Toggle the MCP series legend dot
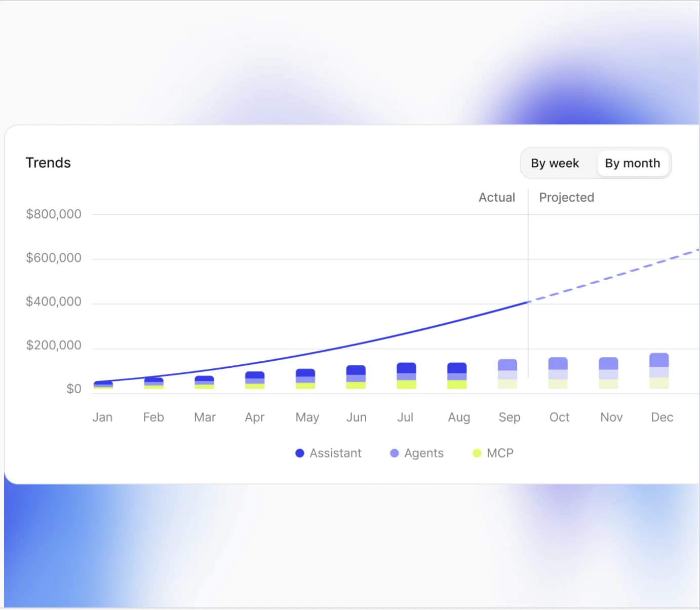This screenshot has width=700, height=610. 477,453
